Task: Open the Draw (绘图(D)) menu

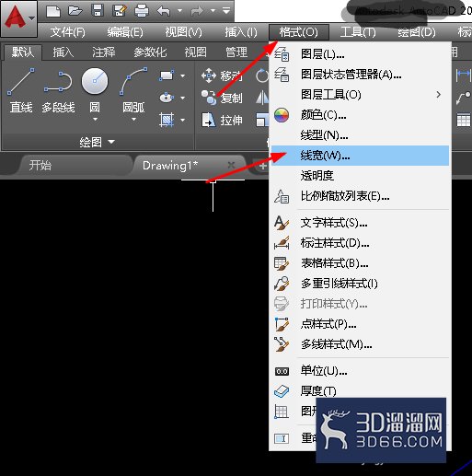Action: click(x=417, y=32)
